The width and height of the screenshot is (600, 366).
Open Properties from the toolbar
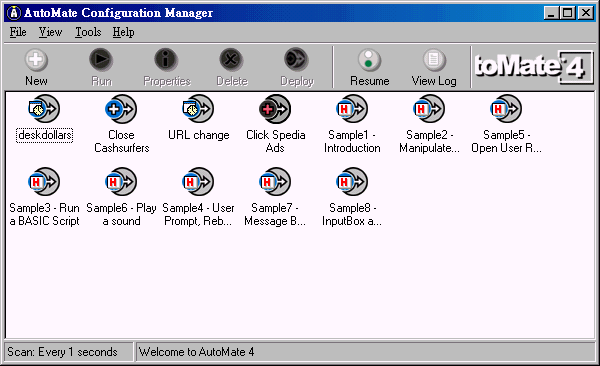166,60
